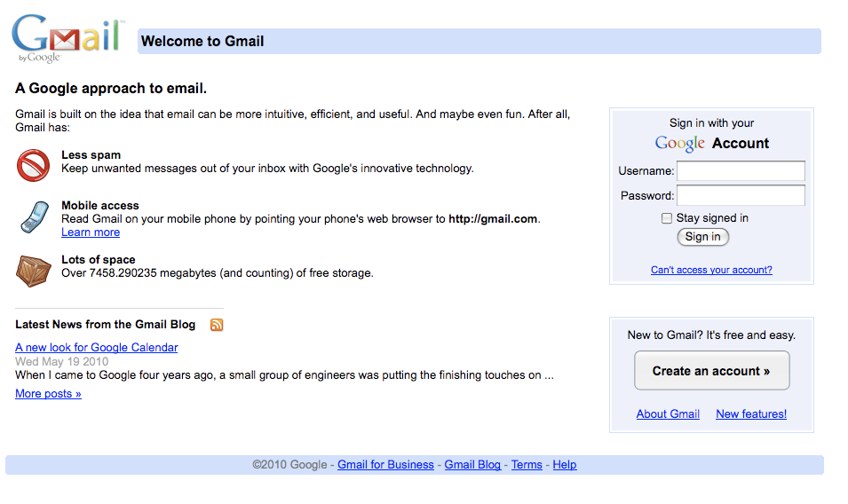Check out the New features! link

751,414
